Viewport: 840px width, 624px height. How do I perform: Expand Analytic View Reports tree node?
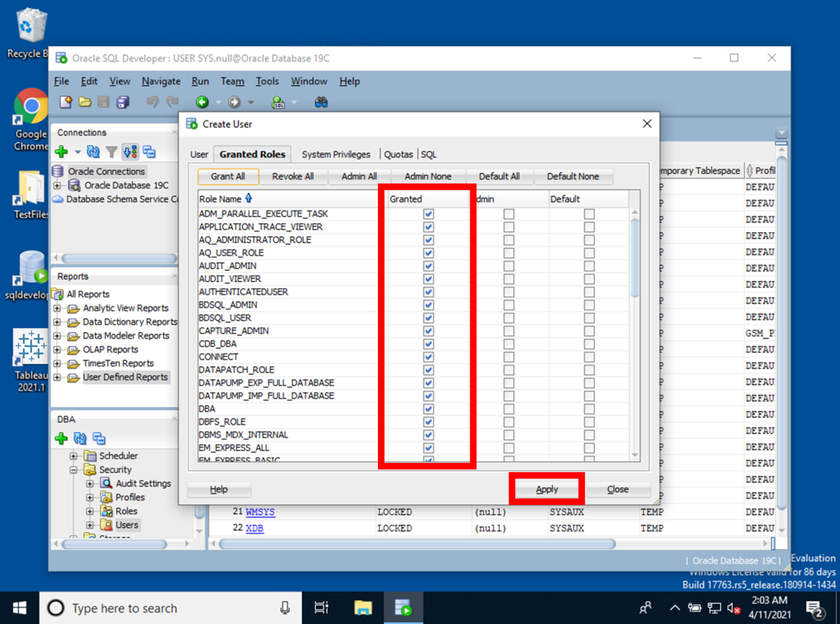point(57,308)
